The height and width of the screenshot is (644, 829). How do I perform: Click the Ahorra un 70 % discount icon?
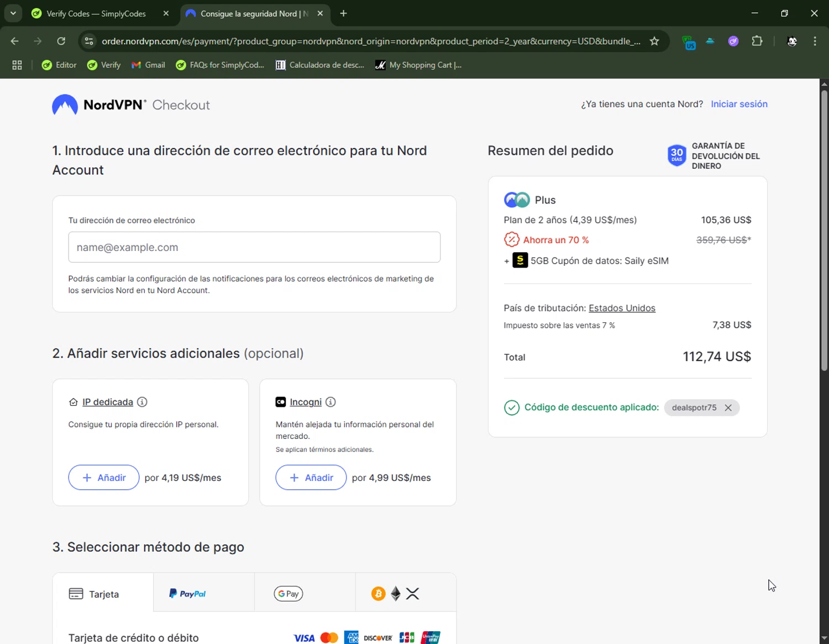[x=512, y=239]
